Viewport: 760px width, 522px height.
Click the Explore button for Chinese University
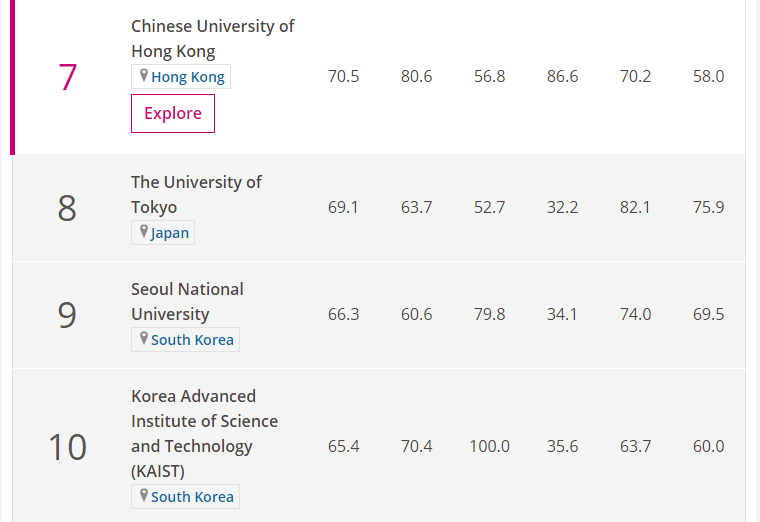click(173, 113)
